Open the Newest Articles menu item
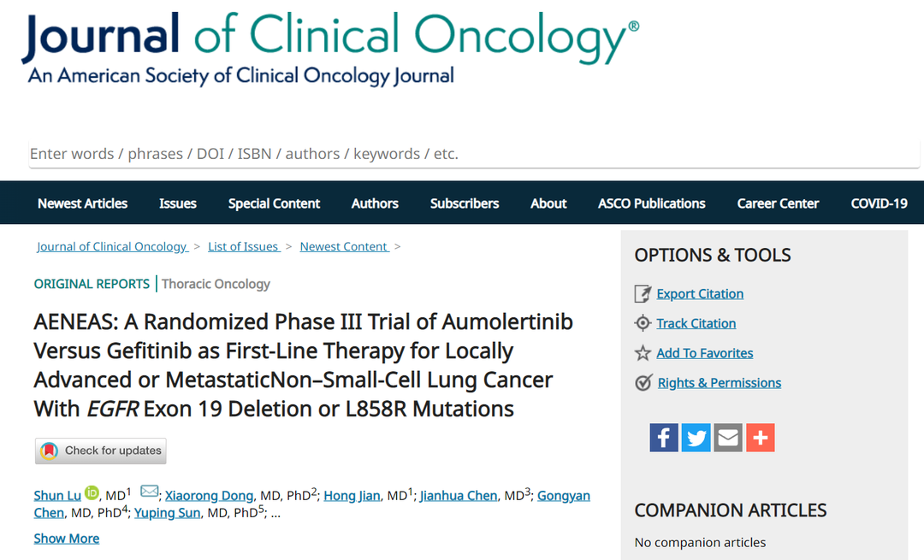The height and width of the screenshot is (560, 924). point(82,203)
